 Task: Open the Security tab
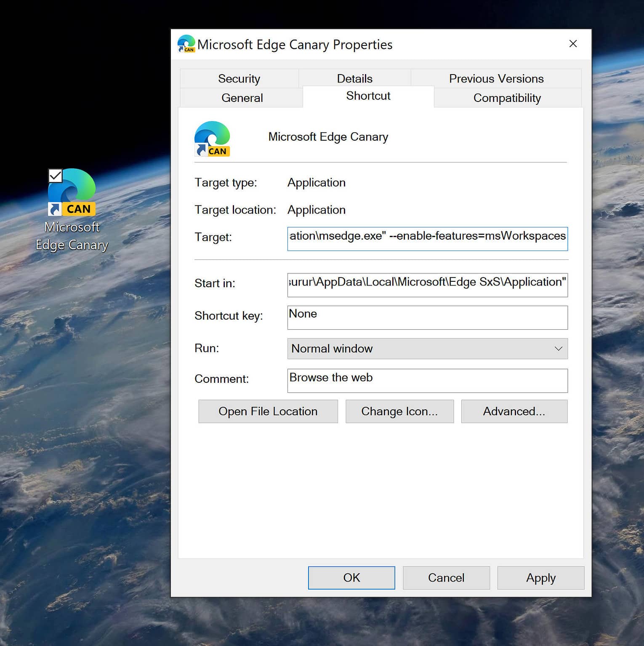[x=239, y=78]
